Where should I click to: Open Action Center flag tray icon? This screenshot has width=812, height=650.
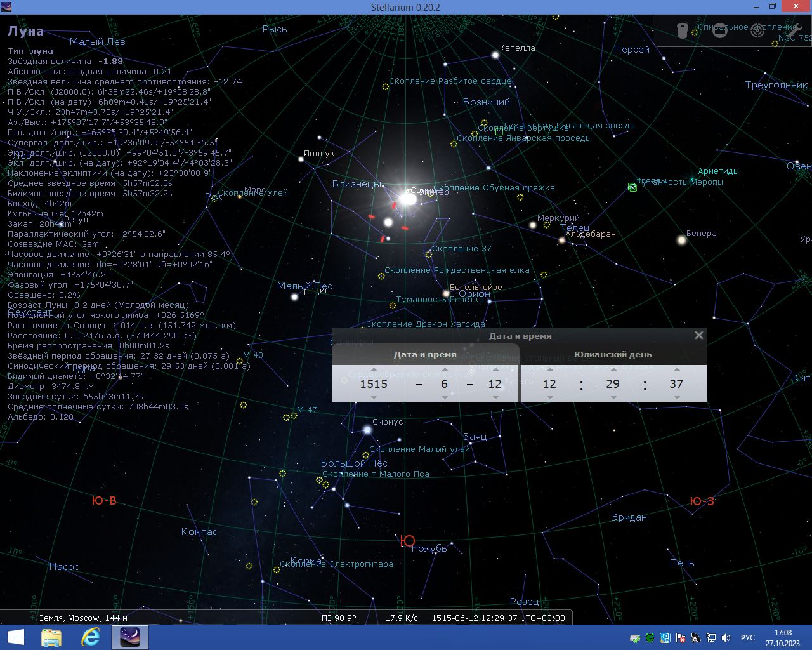click(681, 638)
